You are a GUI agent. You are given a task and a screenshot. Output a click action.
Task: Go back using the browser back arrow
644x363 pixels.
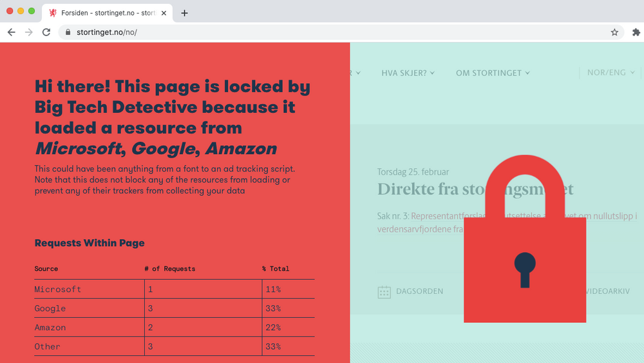tap(12, 32)
